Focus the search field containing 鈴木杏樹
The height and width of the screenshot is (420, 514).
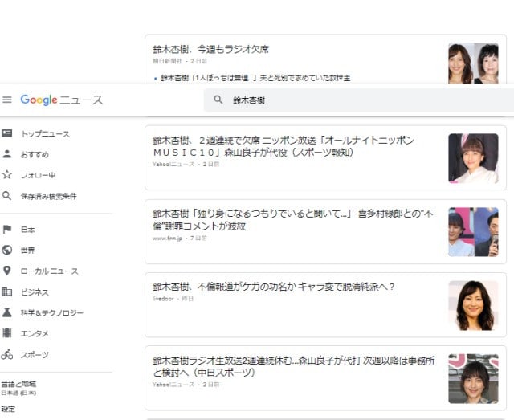359,100
